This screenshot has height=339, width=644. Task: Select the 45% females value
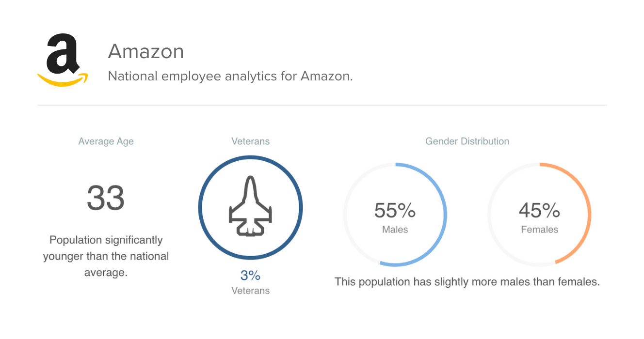(539, 211)
